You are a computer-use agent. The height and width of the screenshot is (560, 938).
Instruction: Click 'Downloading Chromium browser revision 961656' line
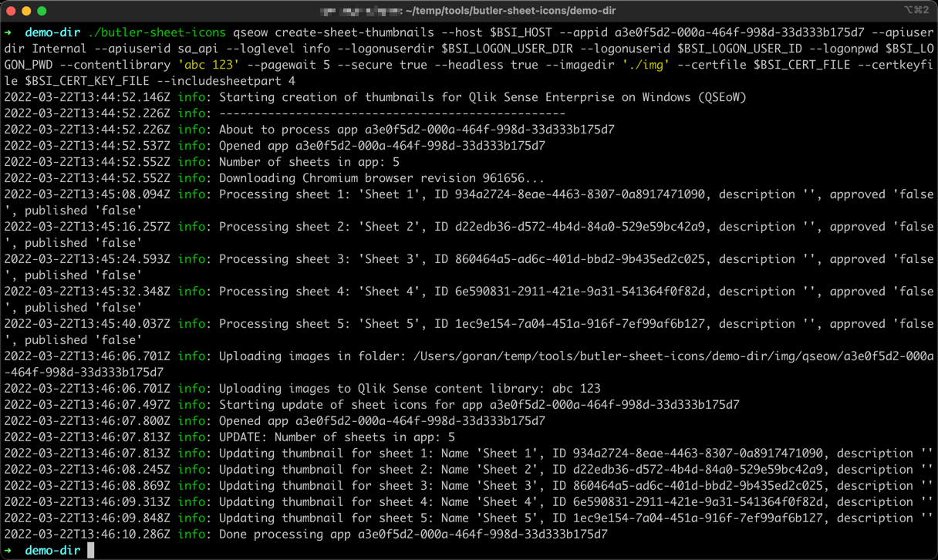coord(382,178)
